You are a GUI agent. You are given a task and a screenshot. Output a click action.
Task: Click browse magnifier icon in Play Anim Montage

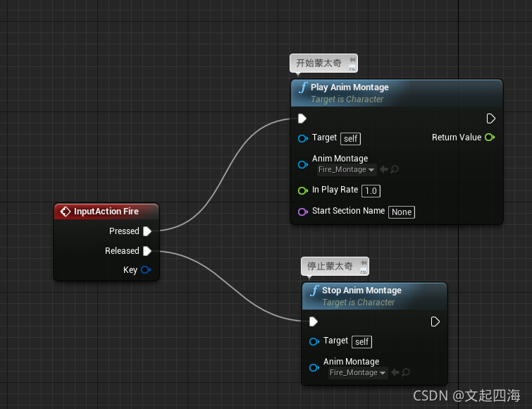tap(395, 169)
